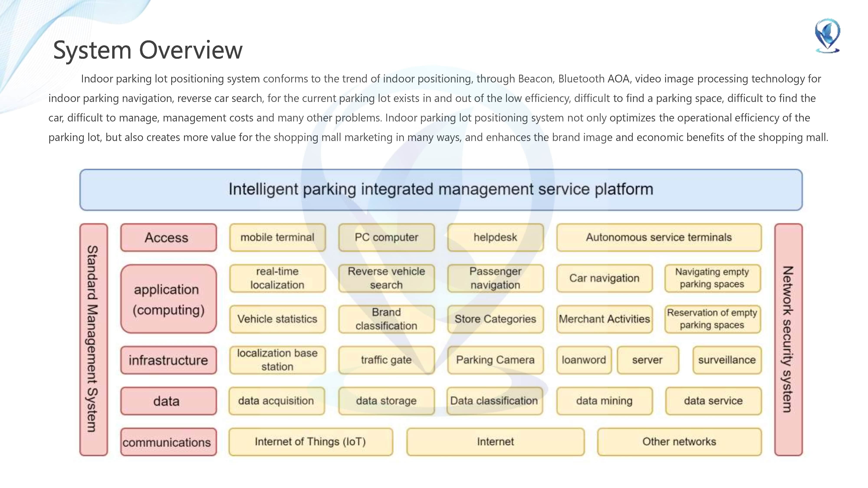Select the Access layer label

click(168, 237)
